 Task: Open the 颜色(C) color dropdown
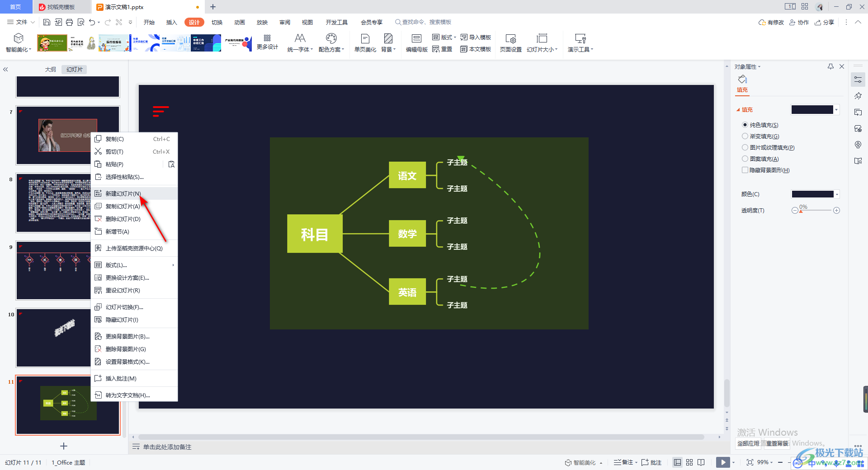pyautogui.click(x=837, y=194)
